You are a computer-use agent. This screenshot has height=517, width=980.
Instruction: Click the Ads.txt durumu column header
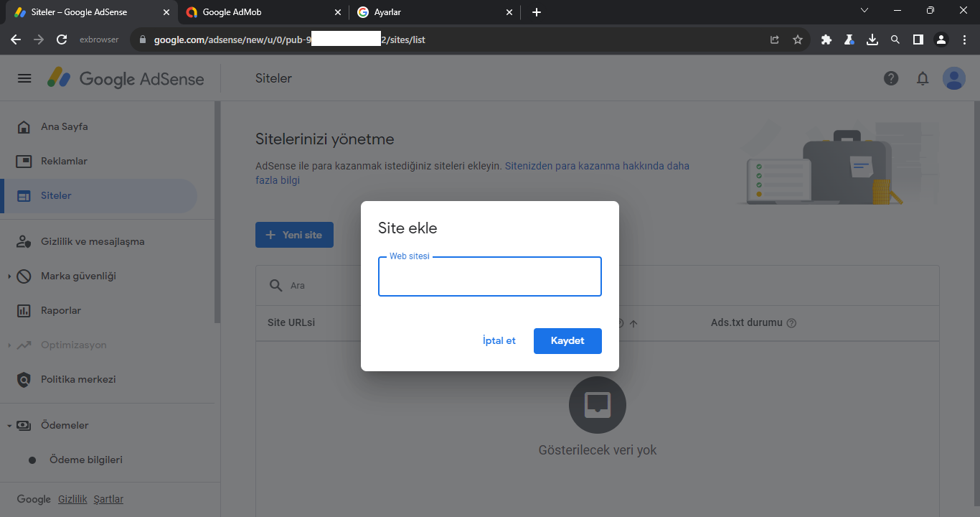pos(746,323)
